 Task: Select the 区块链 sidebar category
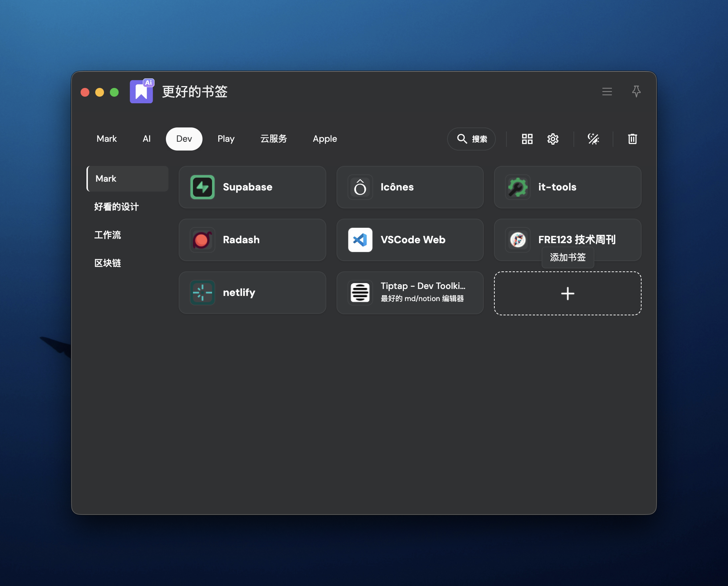pyautogui.click(x=108, y=263)
